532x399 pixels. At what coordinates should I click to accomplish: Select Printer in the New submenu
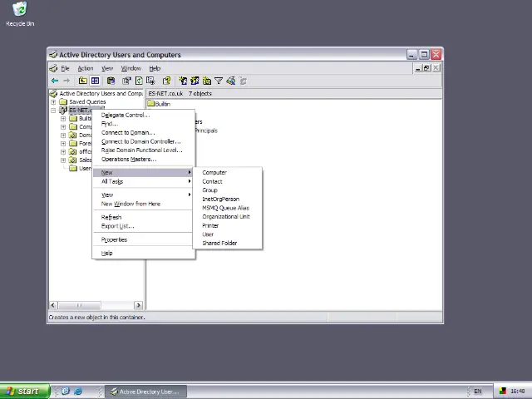227,225
